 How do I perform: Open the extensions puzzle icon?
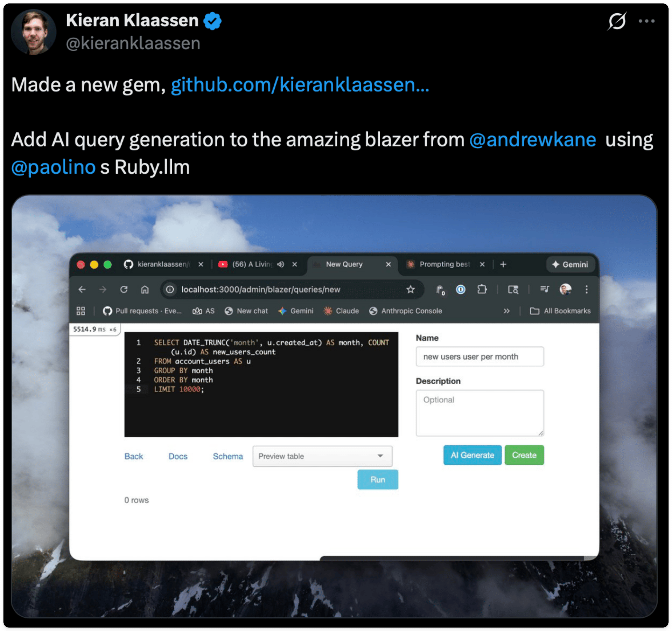[482, 290]
